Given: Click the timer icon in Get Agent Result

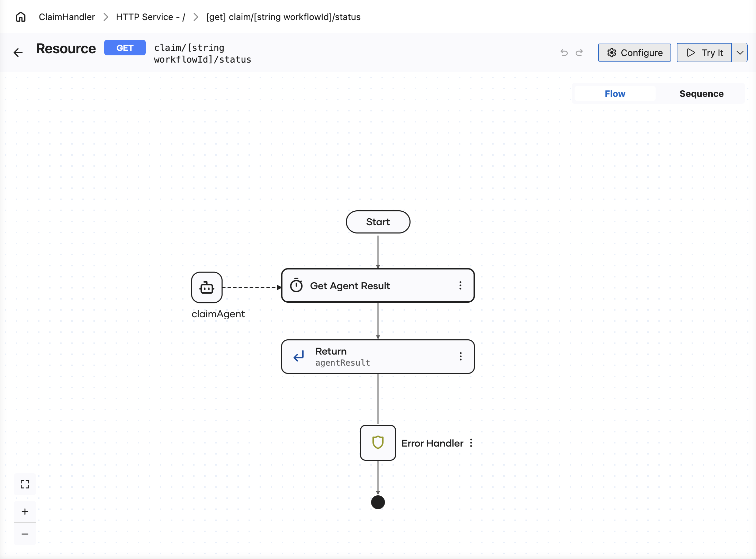Looking at the screenshot, I should click(x=296, y=285).
